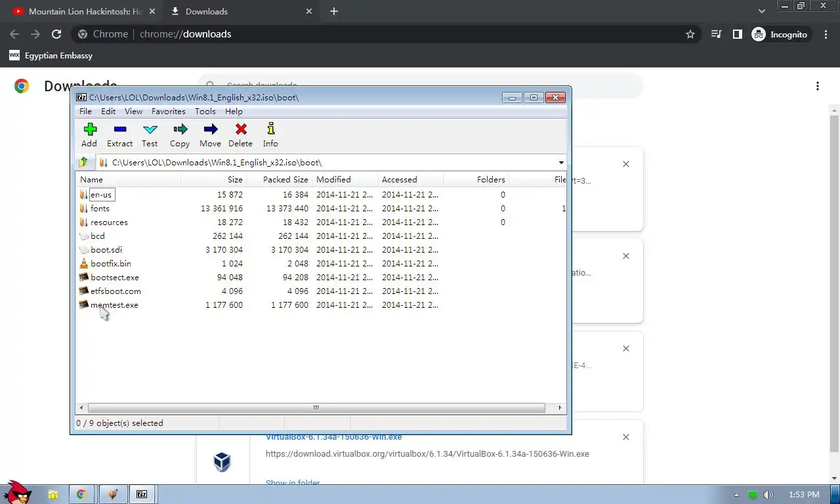Sort by the Packed Size column header

(280, 179)
